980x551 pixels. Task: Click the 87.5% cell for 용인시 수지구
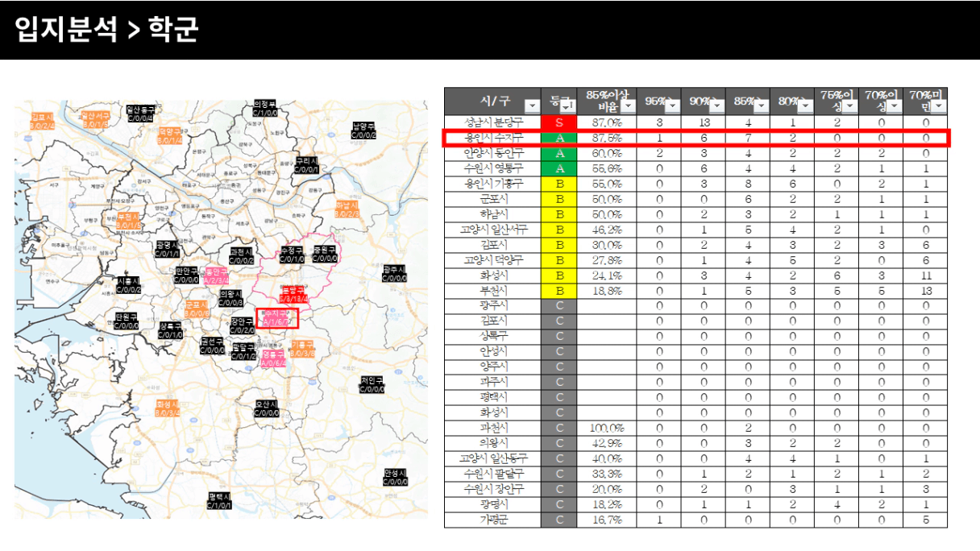tap(607, 138)
